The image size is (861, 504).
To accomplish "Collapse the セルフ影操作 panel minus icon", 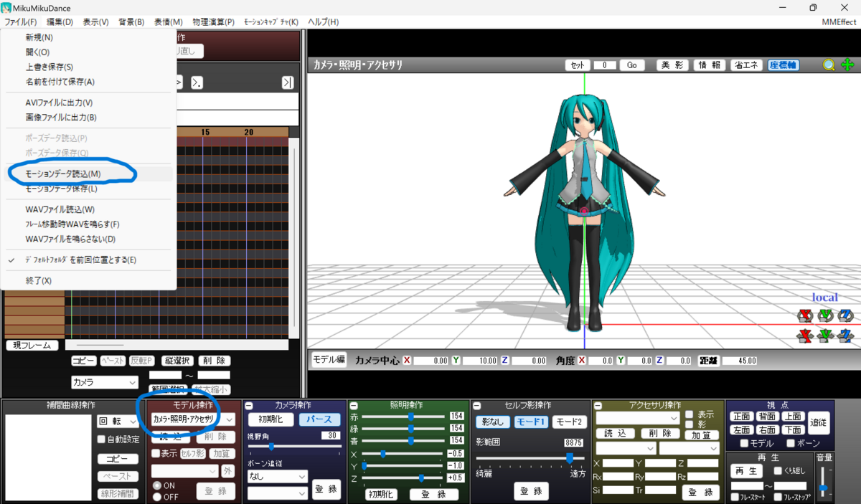I will [477, 406].
